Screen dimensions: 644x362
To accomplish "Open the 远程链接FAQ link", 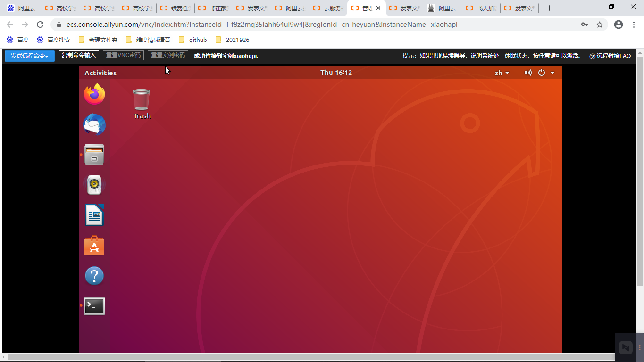I will pos(610,56).
